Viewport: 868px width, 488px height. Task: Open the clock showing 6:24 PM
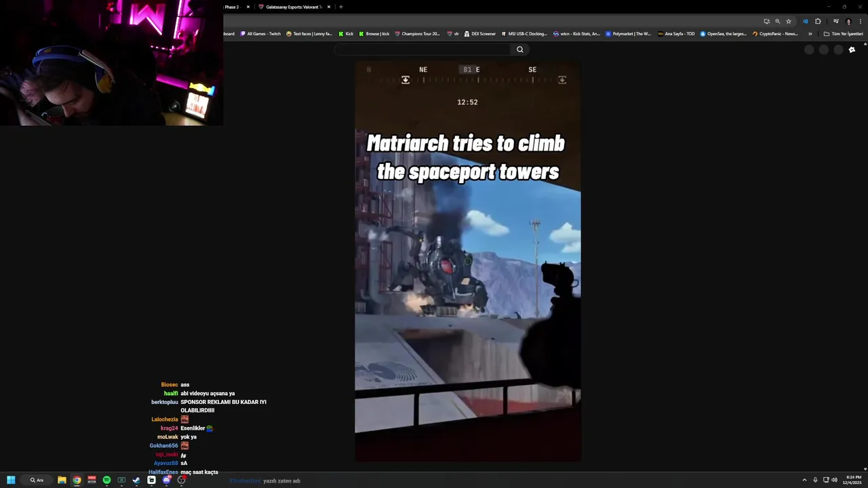pos(853,480)
